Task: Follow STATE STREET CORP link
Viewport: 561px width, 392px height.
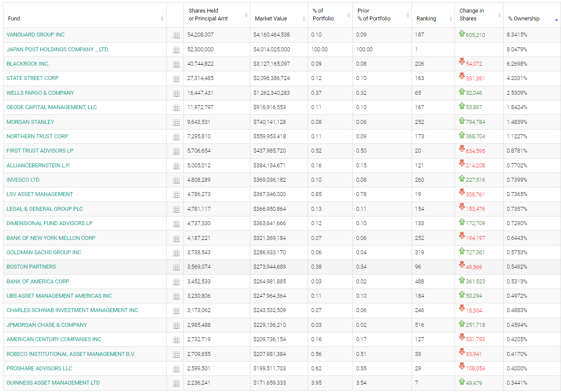Action: 33,78
